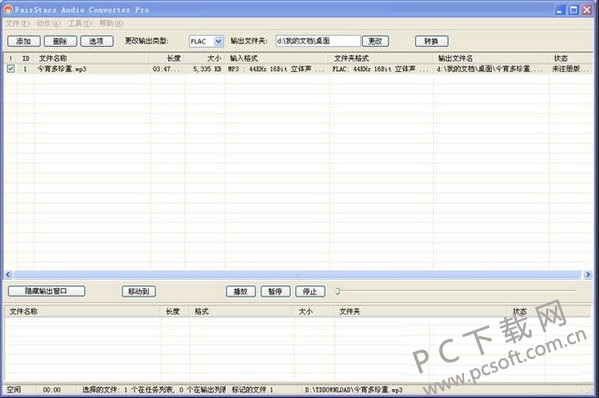Click the 00:00 time in status bar
Image resolution: width=599 pixels, height=398 pixels.
click(52, 390)
